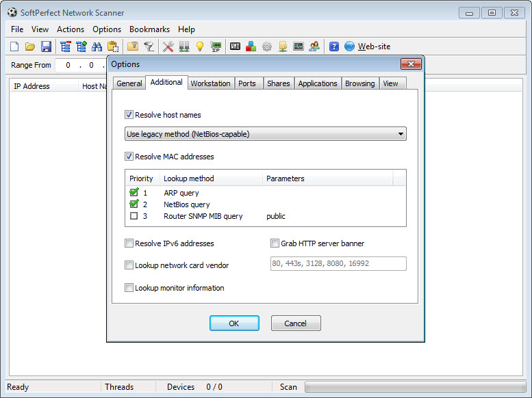The height and width of the screenshot is (398, 532).
Task: Click the WMI icon in toolbar
Action: click(235, 46)
